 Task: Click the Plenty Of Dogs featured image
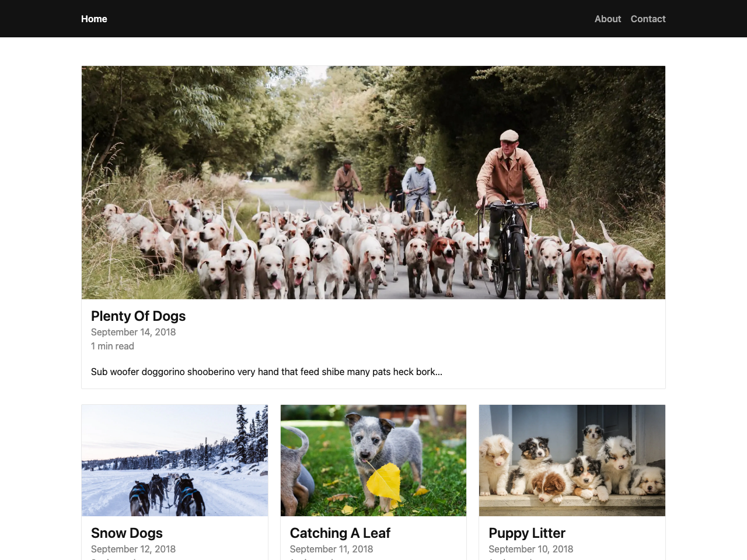tap(373, 183)
